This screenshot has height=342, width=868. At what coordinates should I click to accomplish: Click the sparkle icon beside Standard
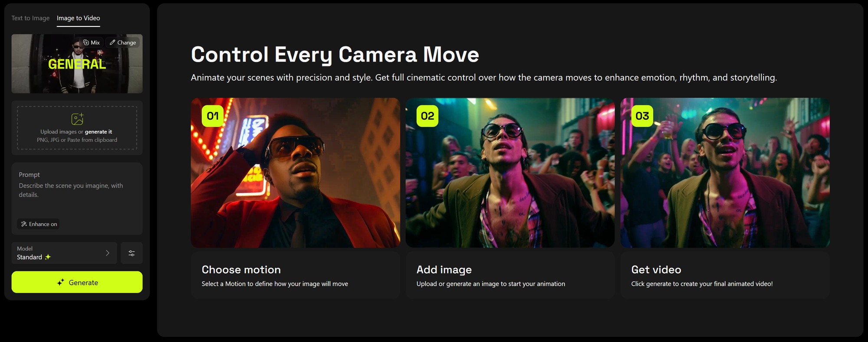tap(48, 257)
